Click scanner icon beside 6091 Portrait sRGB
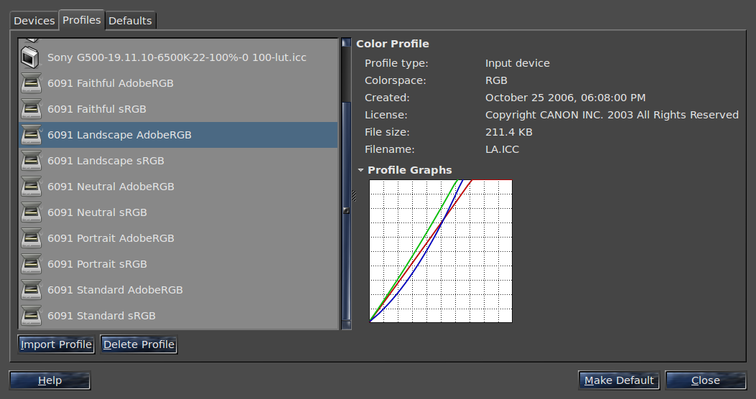The height and width of the screenshot is (399, 756). coord(31,265)
